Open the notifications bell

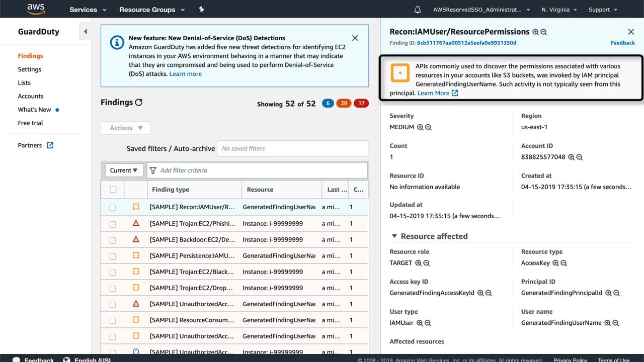coord(418,10)
